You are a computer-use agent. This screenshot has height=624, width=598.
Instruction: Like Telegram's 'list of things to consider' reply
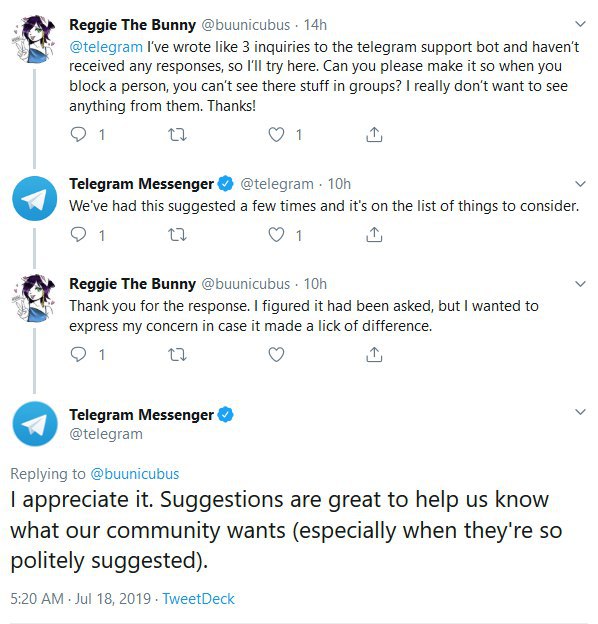(276, 235)
